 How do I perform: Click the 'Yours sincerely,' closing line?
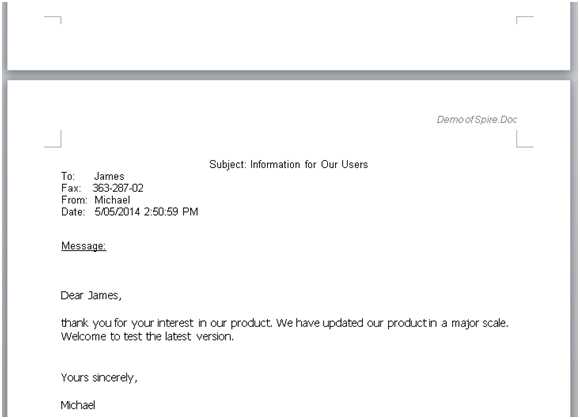tap(99, 378)
